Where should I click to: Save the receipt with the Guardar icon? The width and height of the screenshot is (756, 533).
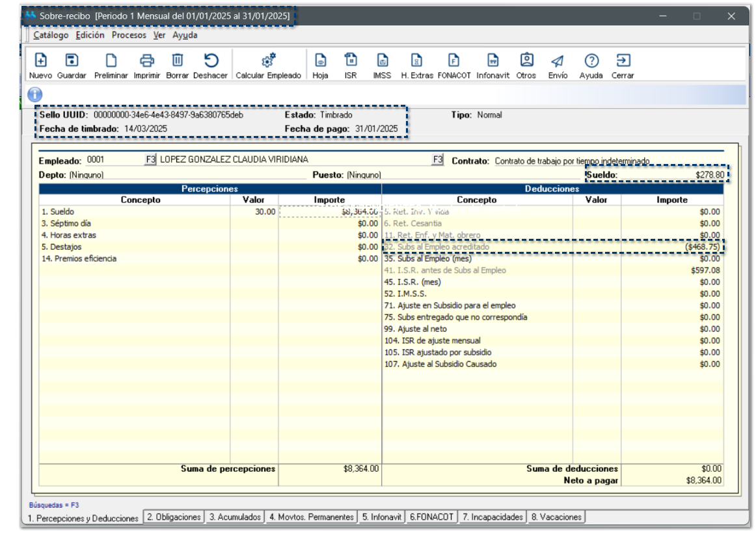[72, 61]
